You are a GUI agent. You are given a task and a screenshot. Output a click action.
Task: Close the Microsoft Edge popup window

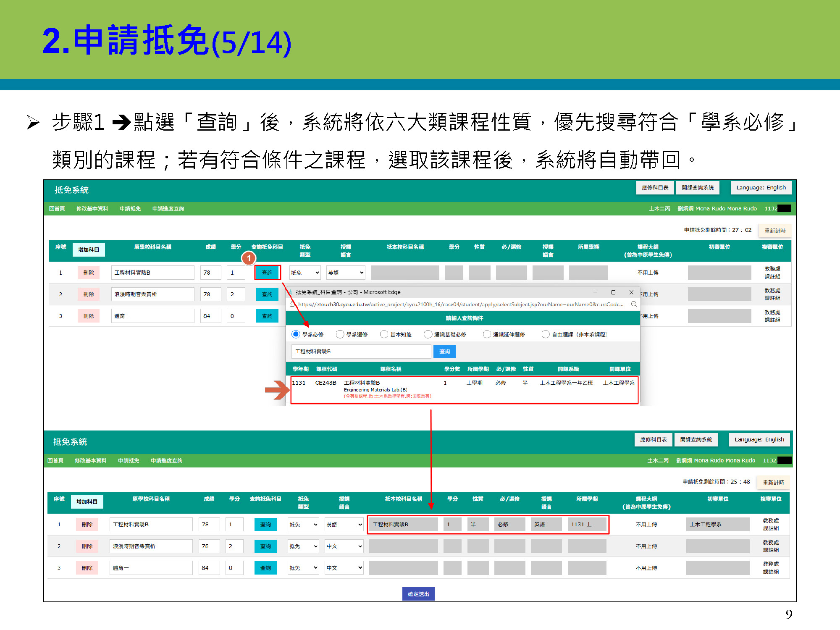coord(631,292)
